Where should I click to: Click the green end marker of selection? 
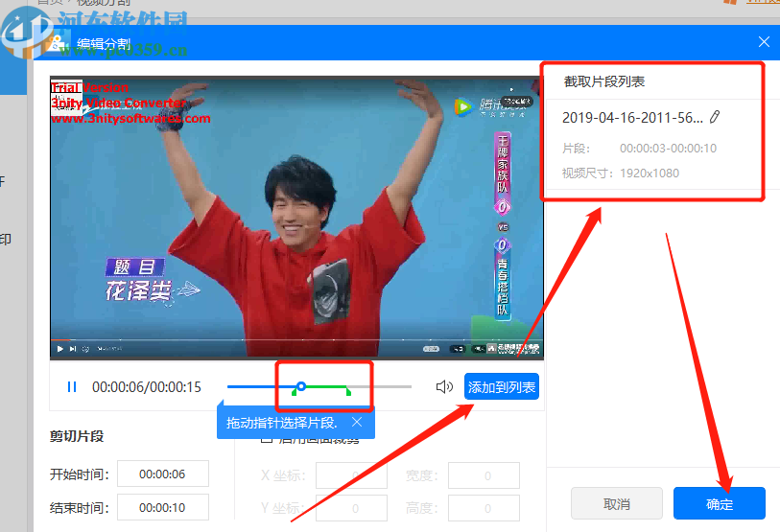click(x=348, y=392)
